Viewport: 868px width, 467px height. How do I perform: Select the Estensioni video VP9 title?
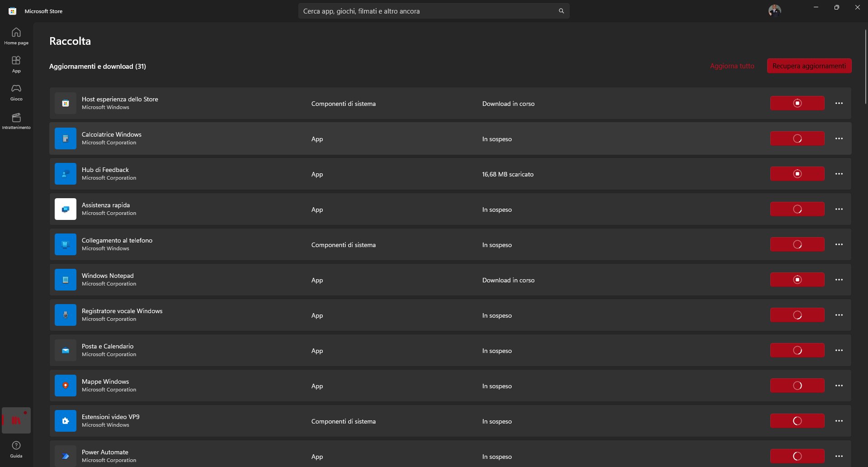(x=111, y=417)
